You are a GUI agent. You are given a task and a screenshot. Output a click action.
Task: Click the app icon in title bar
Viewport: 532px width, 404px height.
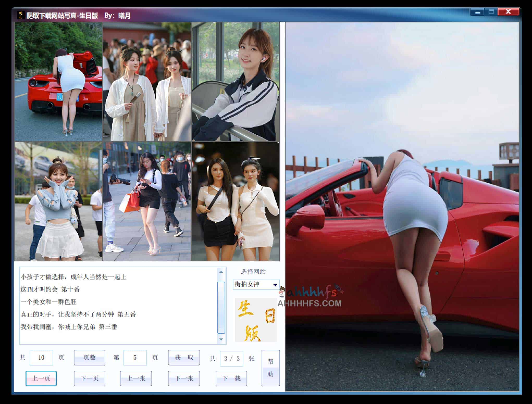click(21, 15)
